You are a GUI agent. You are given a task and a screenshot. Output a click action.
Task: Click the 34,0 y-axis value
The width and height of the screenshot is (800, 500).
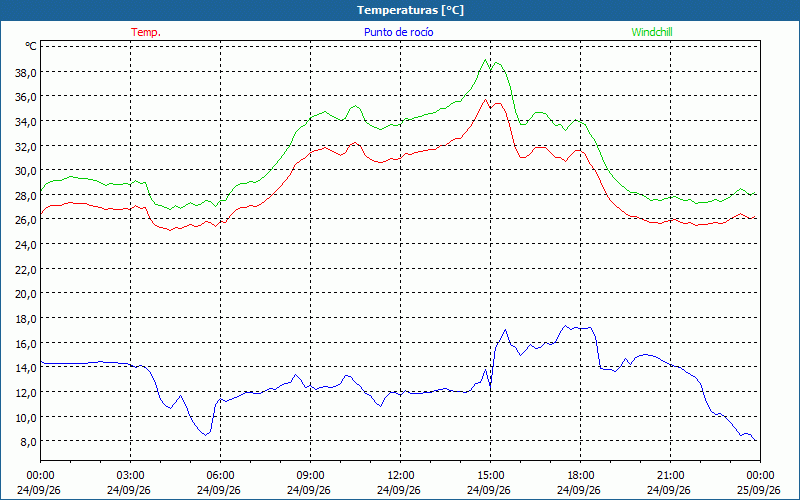point(27,121)
